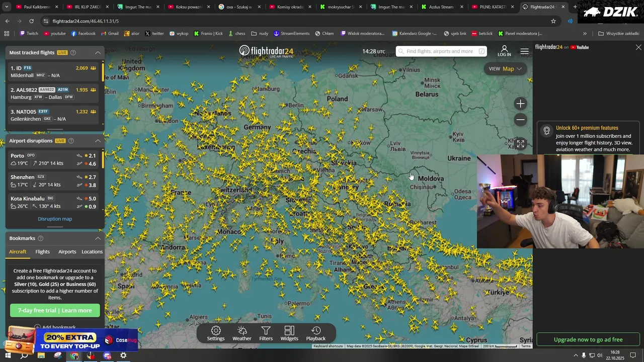The width and height of the screenshot is (644, 362).
Task: Go back in browser history
Action: click(x=7, y=21)
